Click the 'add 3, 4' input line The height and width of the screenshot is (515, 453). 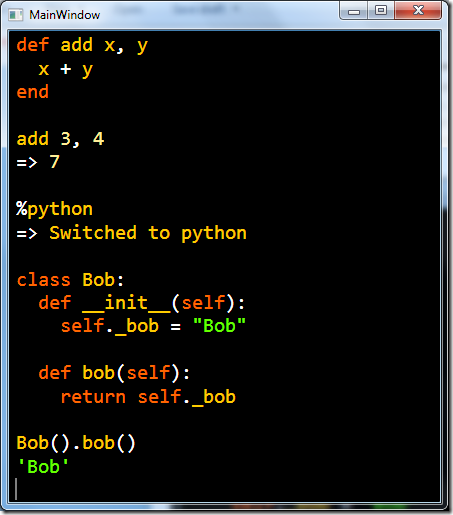point(60,139)
